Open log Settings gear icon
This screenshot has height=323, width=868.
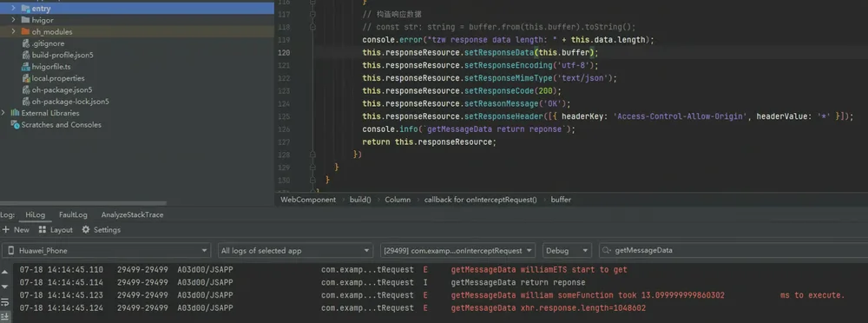tap(86, 229)
